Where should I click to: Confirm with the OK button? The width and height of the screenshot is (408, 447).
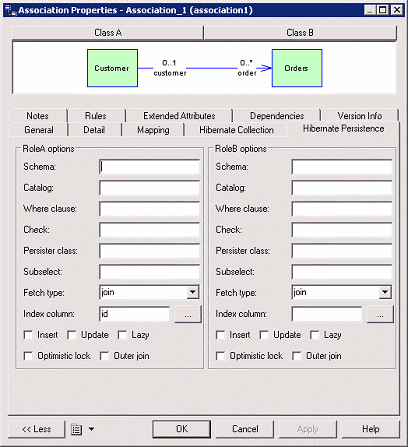[x=182, y=429]
